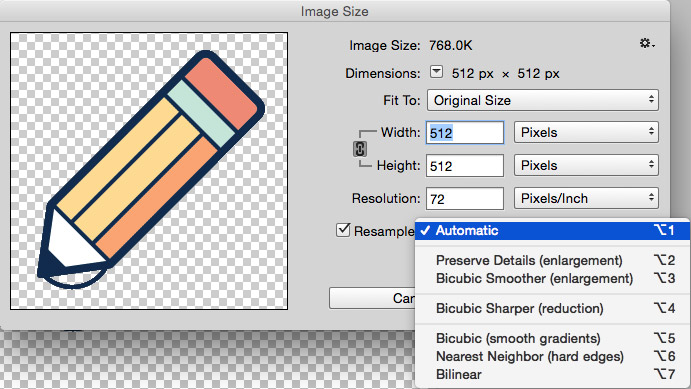Open the Dimensions units disclosure arrow
Screen dimensions: 691x389
(x=436, y=72)
